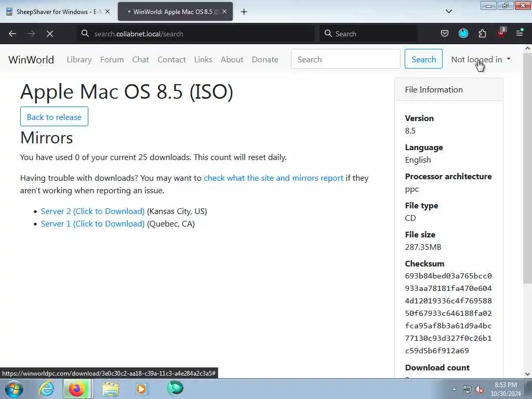The image size is (532, 399).
Task: Click the WinWorld site search field
Action: coord(345,59)
